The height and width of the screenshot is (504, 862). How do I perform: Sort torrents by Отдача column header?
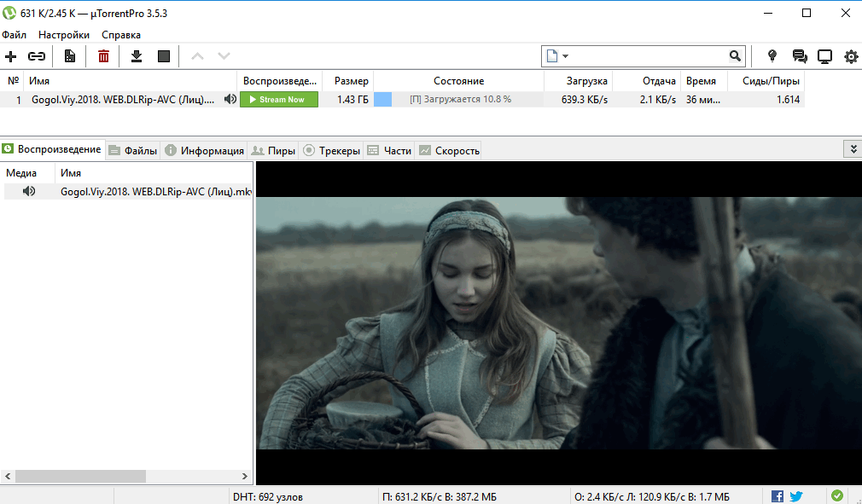tap(647, 81)
